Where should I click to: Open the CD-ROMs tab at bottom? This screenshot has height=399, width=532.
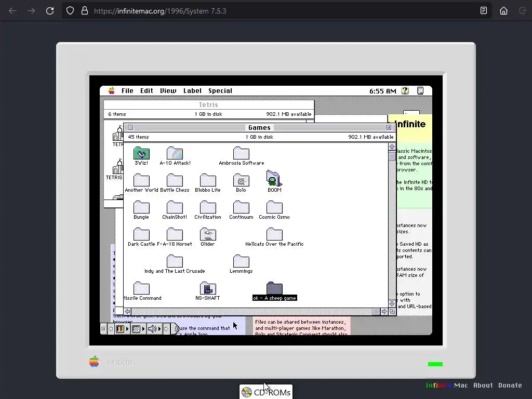(265, 392)
